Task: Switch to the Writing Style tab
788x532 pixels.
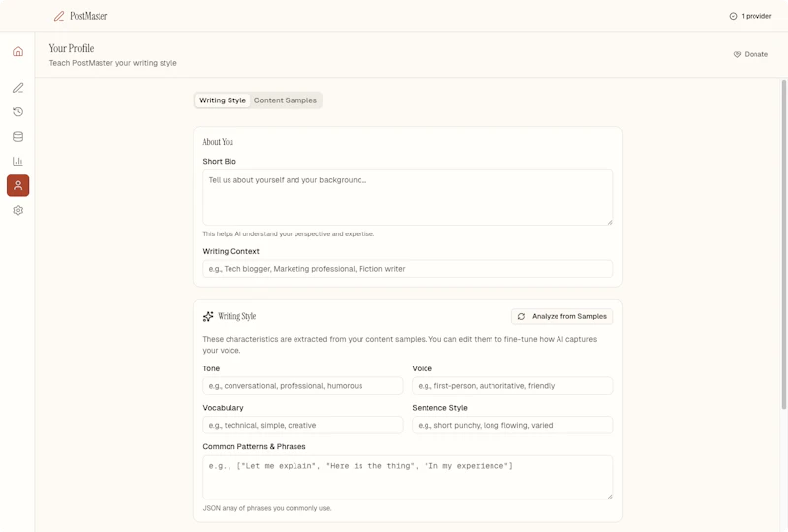Action: [223, 100]
